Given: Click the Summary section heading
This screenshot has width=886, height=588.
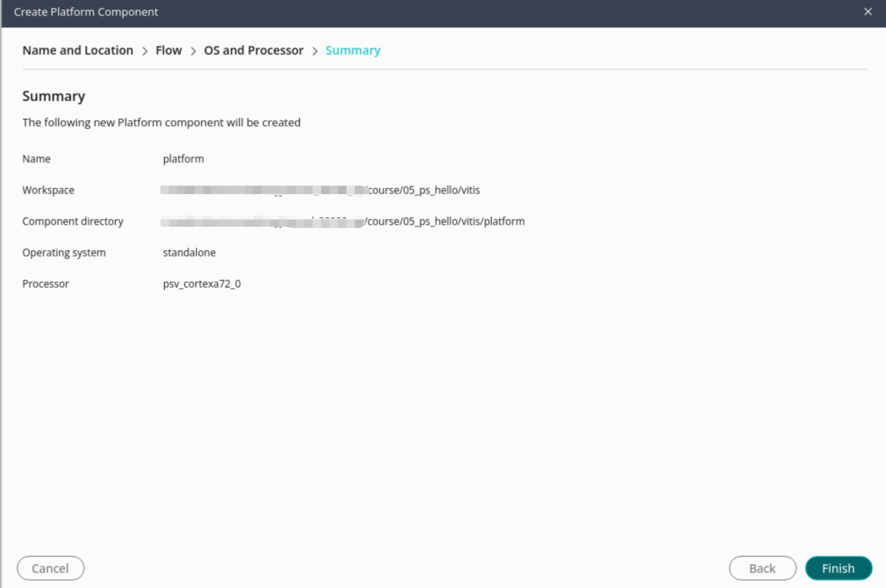Looking at the screenshot, I should coord(54,96).
